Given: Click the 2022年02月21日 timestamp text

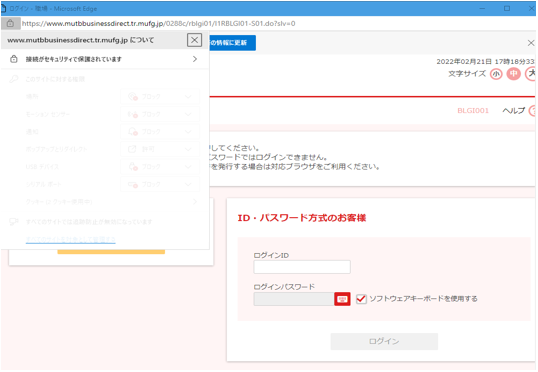Looking at the screenshot, I should [x=486, y=62].
